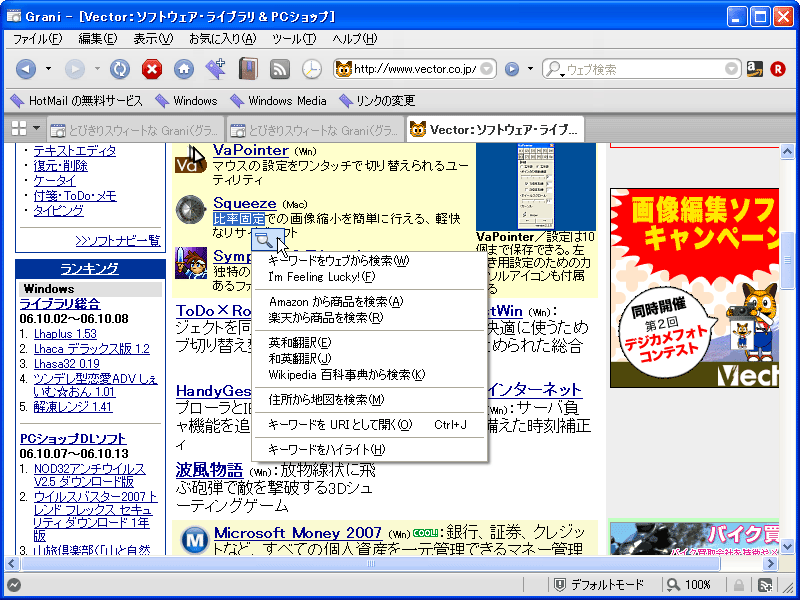Add to favorites with the tag-plus icon
Viewport: 800px width, 600px height.
click(216, 69)
